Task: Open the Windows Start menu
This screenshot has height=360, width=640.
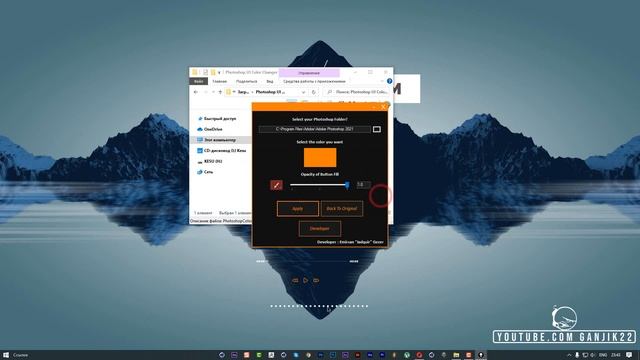Action: pos(6,355)
